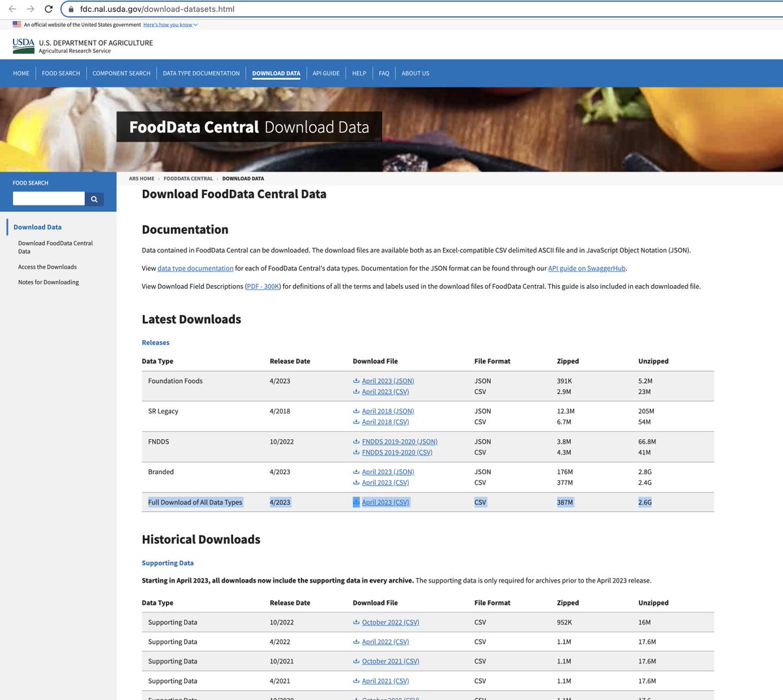Click the browser forward arrow
This screenshot has height=700, width=783.
[x=30, y=9]
